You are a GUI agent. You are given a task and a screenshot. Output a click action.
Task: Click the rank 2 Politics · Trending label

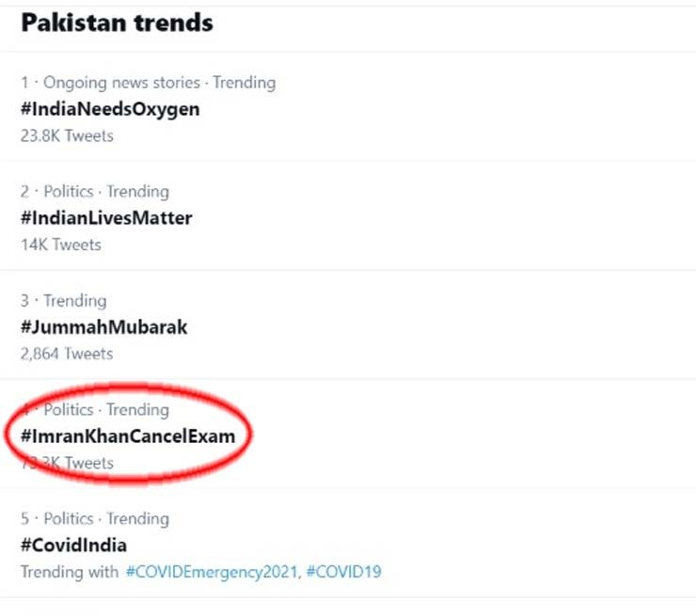pos(105,192)
